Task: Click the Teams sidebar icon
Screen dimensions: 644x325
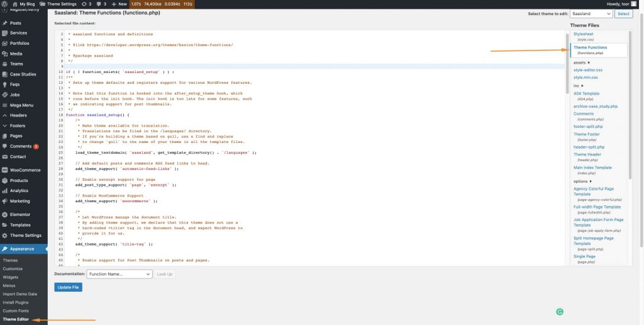Action: click(5, 64)
